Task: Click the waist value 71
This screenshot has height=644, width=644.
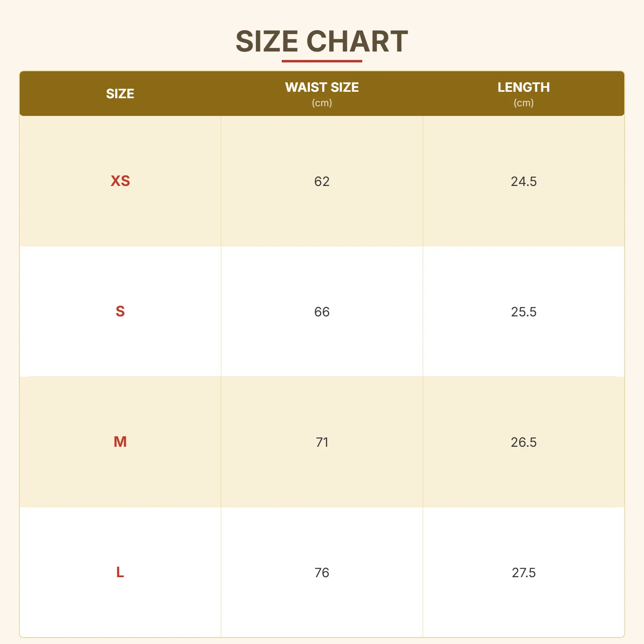Action: coord(322,442)
